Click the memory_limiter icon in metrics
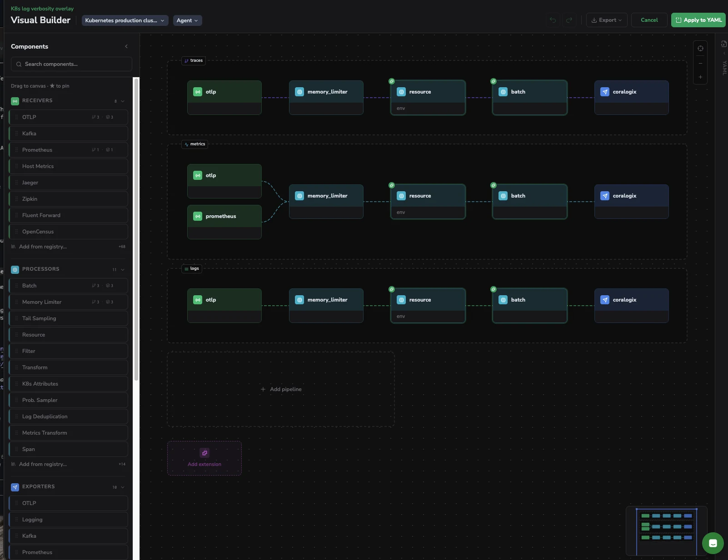The height and width of the screenshot is (560, 728). (299, 196)
